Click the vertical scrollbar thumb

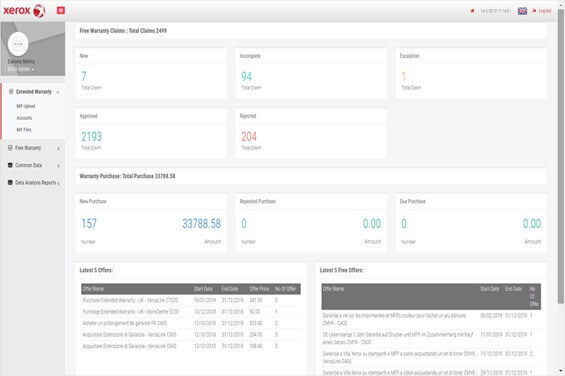click(x=561, y=155)
